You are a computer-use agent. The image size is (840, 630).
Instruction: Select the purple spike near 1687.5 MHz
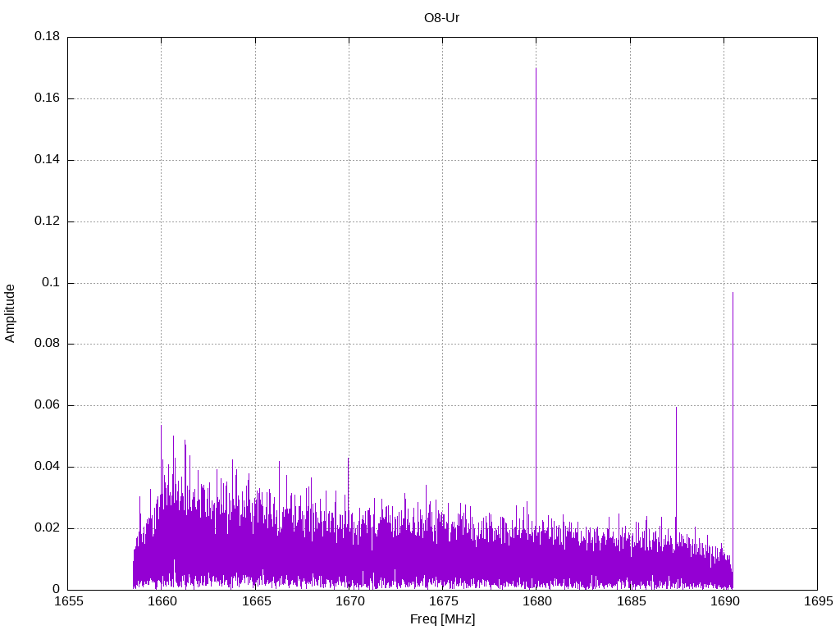click(x=676, y=459)
